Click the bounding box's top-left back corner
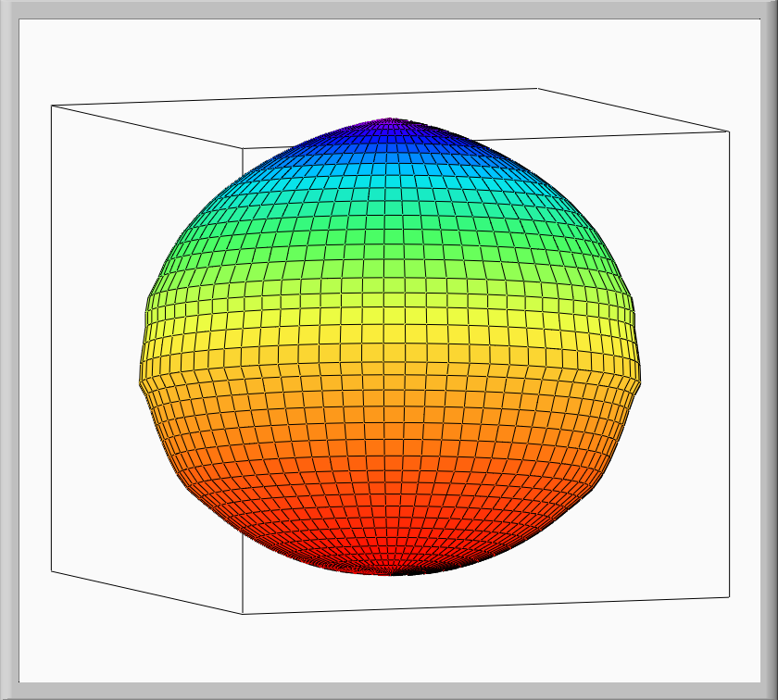This screenshot has width=778, height=700. pyautogui.click(x=52, y=106)
